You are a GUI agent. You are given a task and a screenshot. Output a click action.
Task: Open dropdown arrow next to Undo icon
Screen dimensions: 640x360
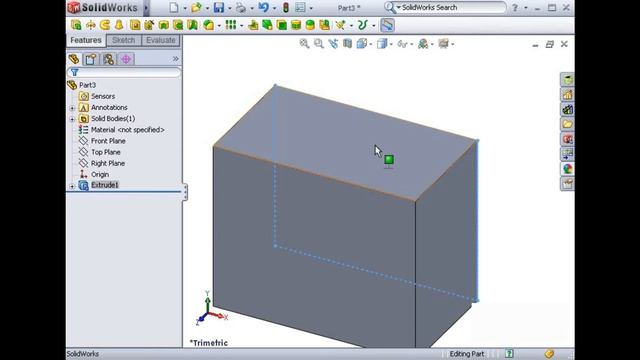click(x=274, y=8)
